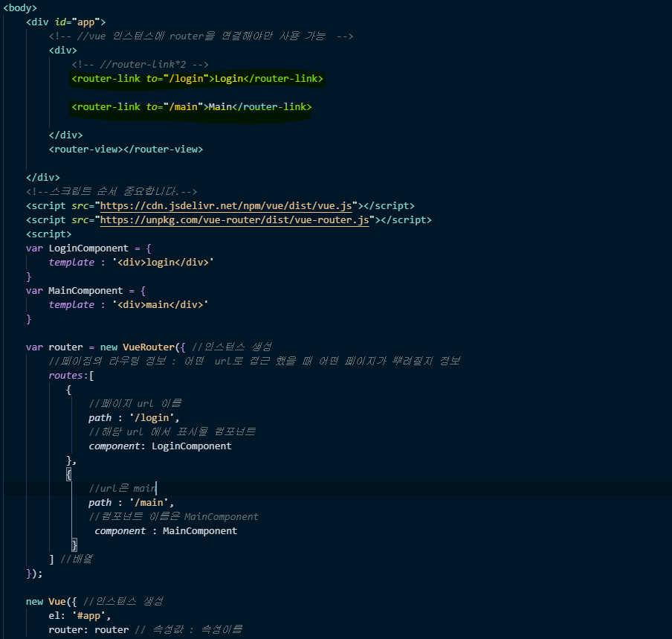Open the vue.js CDN script URL

coord(226,206)
